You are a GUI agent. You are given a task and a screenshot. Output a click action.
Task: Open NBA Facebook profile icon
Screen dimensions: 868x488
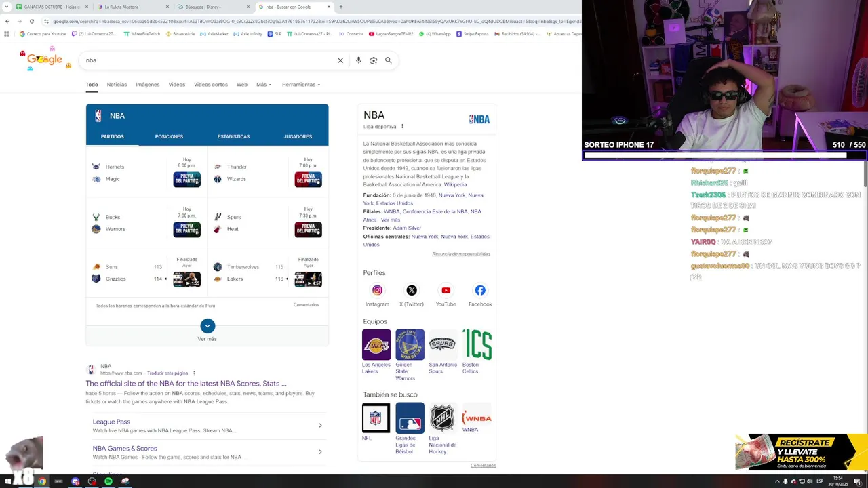coord(480,290)
